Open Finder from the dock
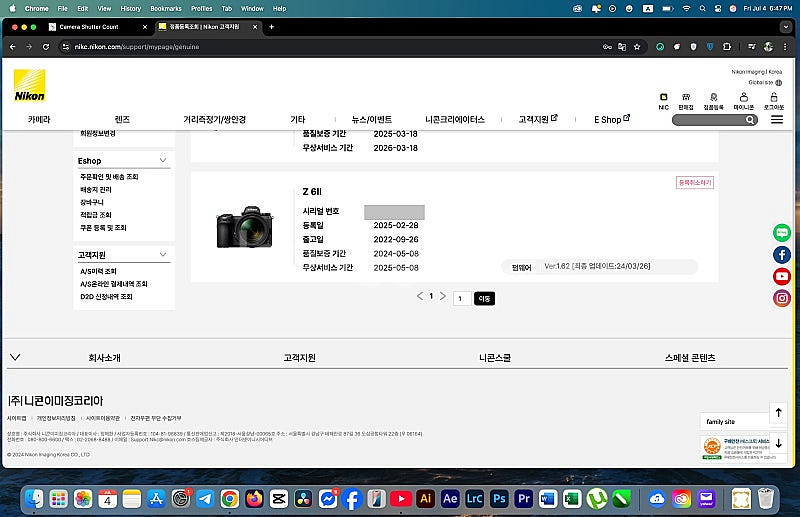The height and width of the screenshot is (517, 800). click(x=34, y=498)
